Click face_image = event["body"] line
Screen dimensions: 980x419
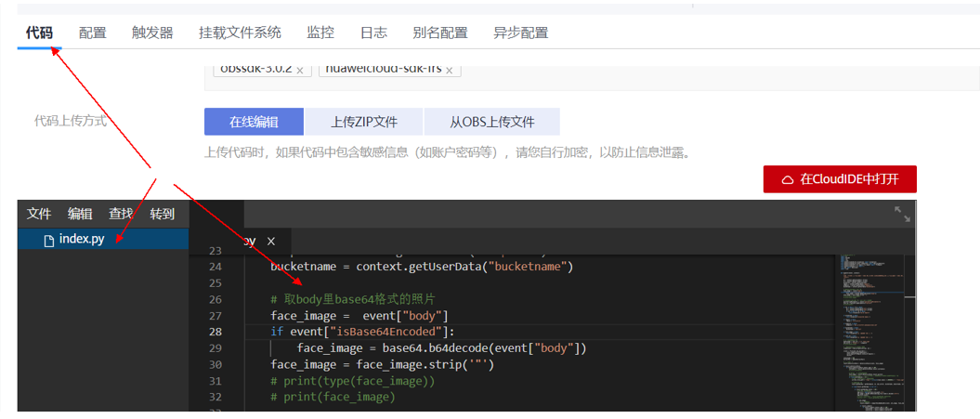coord(359,315)
